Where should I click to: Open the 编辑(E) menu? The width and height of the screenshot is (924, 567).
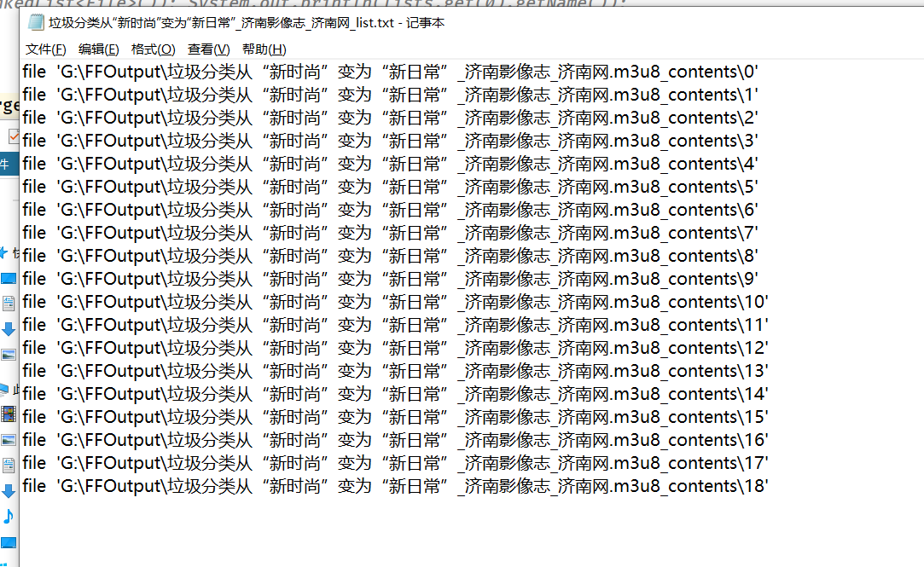coord(98,49)
